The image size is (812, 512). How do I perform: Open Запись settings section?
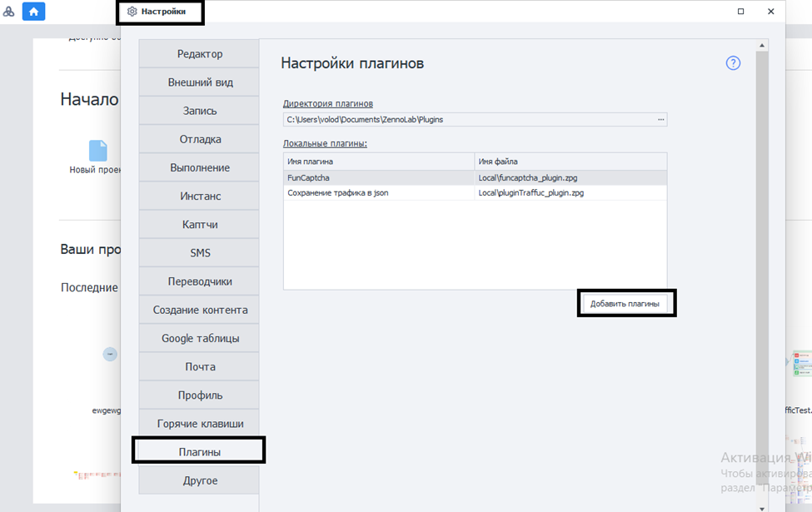pos(199,111)
